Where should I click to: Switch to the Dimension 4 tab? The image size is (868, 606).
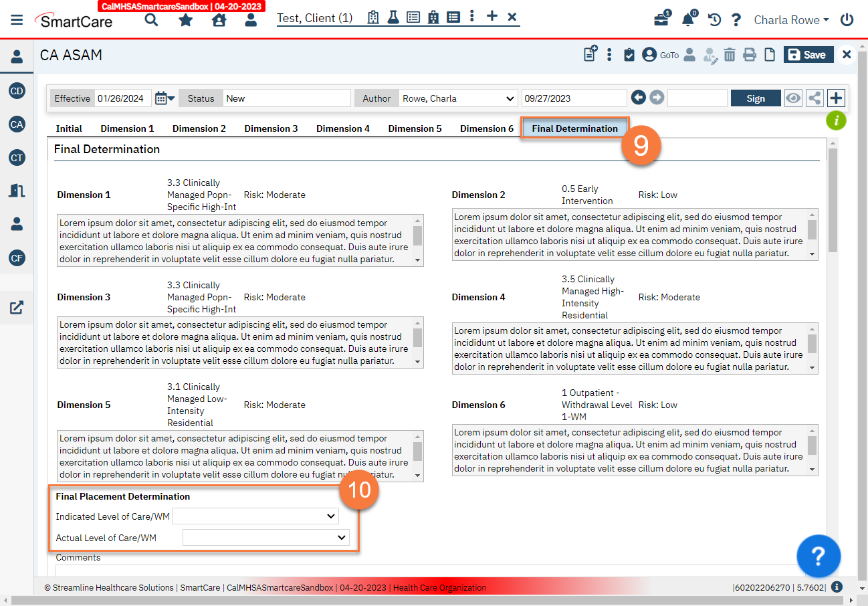[343, 128]
